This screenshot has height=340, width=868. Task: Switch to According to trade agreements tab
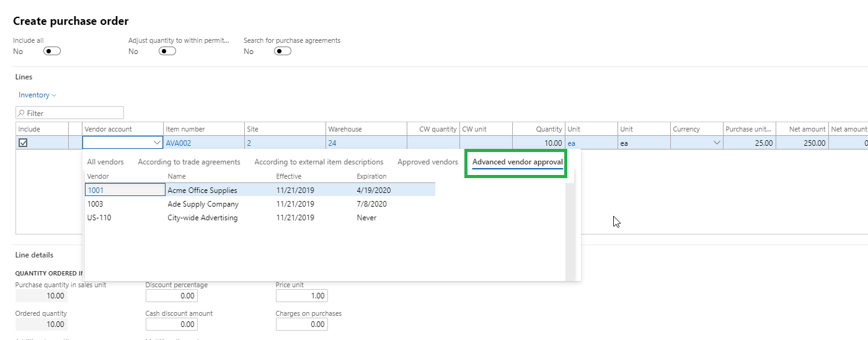(189, 162)
